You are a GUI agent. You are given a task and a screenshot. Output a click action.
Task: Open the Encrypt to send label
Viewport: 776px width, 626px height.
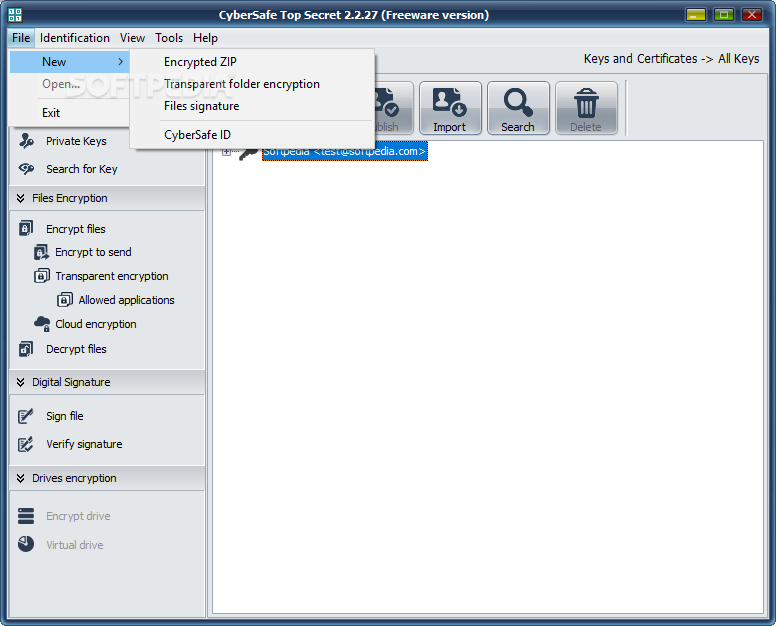(x=93, y=252)
